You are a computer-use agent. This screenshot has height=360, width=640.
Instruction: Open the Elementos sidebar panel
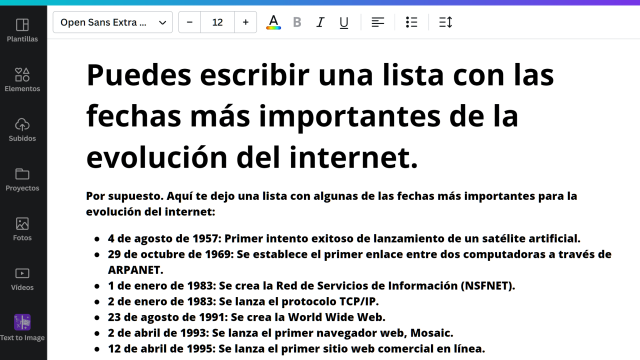tap(22, 80)
